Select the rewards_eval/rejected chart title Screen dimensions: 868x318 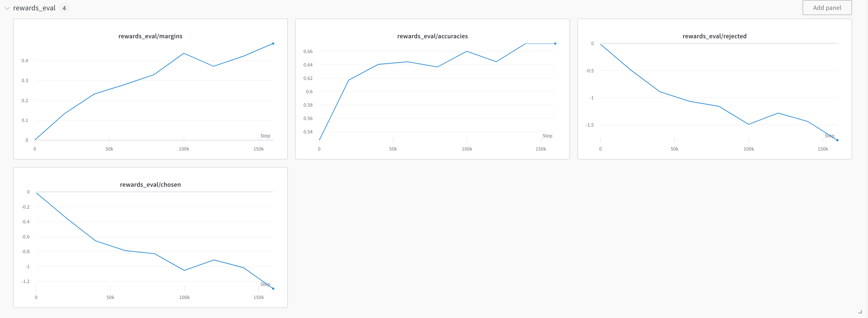(714, 36)
